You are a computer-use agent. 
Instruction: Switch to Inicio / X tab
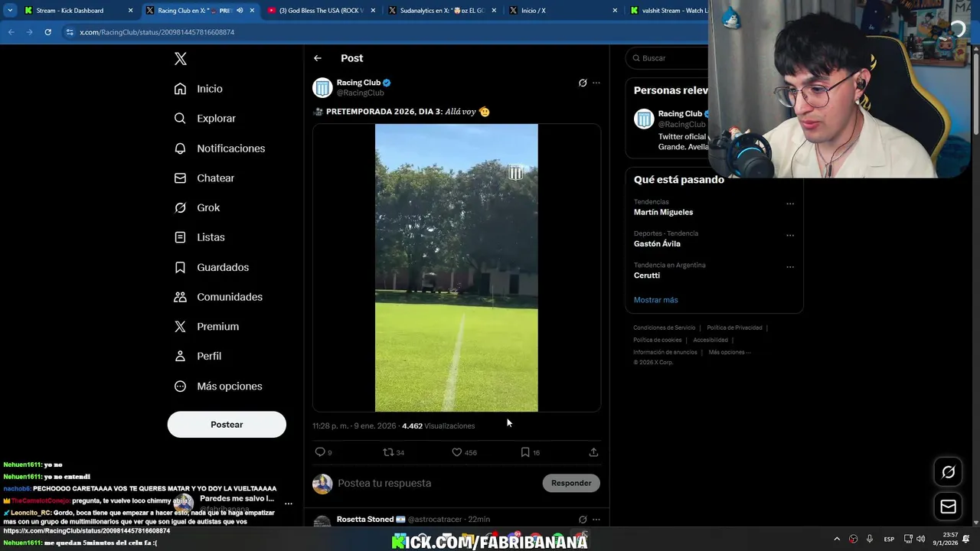click(563, 11)
